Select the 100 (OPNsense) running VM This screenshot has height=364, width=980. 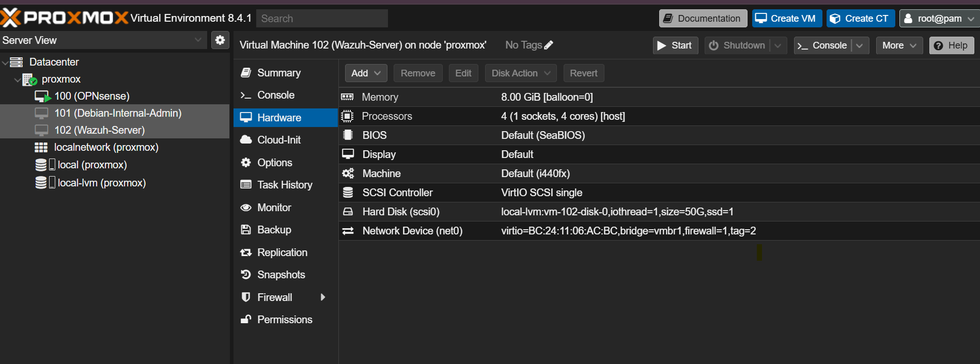(91, 96)
